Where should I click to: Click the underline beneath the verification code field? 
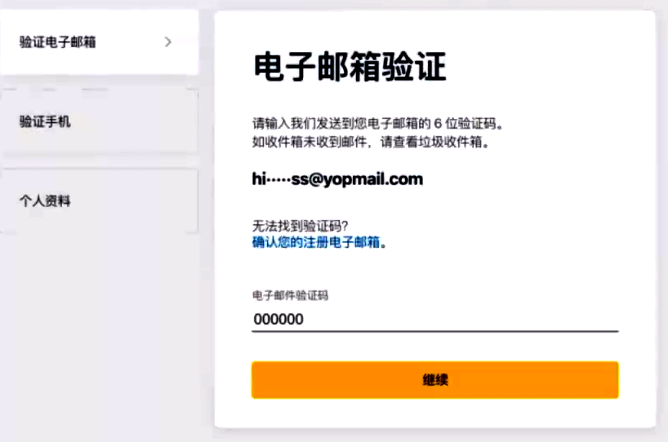pos(435,331)
